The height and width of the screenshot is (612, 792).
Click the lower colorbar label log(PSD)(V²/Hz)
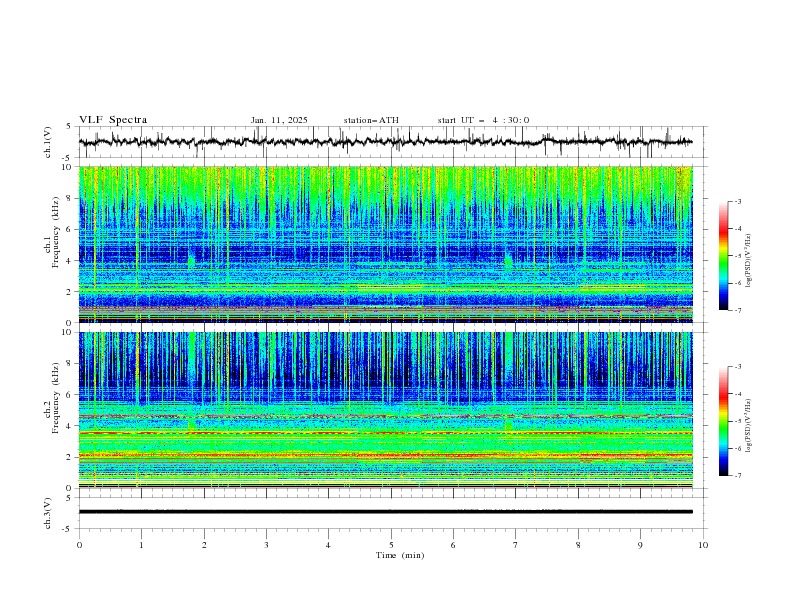click(749, 426)
